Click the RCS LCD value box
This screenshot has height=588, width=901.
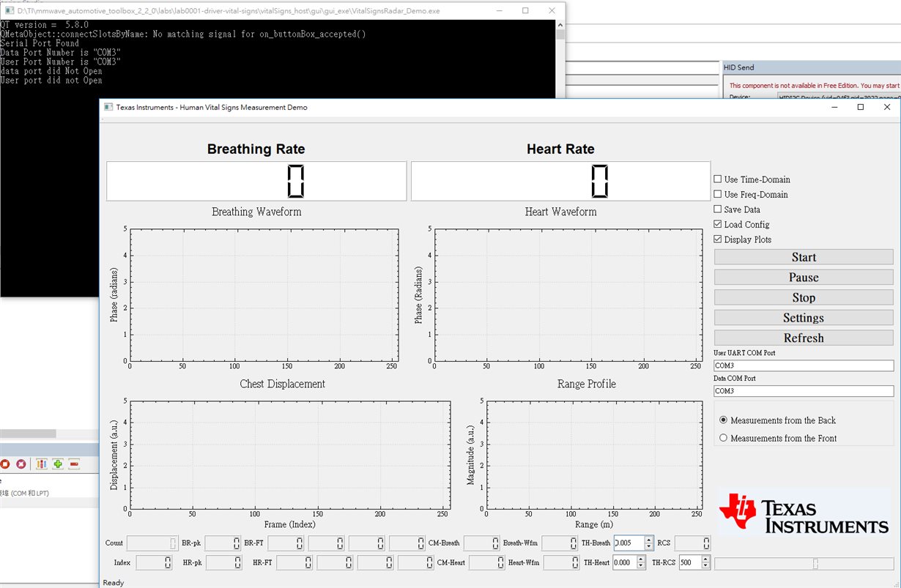[x=692, y=543]
